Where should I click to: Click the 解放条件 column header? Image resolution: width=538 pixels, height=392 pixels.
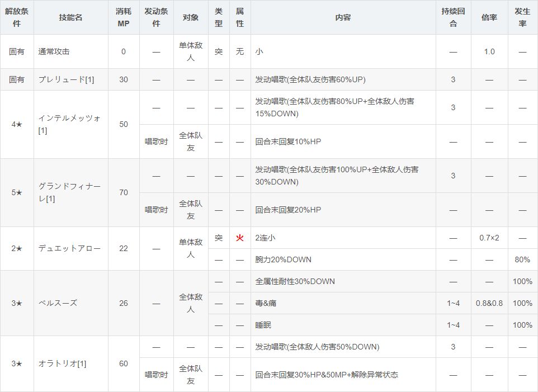click(17, 17)
